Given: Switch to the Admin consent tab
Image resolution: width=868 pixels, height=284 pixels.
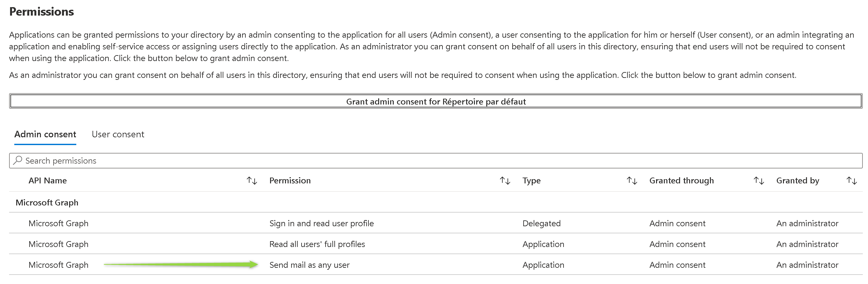Looking at the screenshot, I should [x=45, y=134].
